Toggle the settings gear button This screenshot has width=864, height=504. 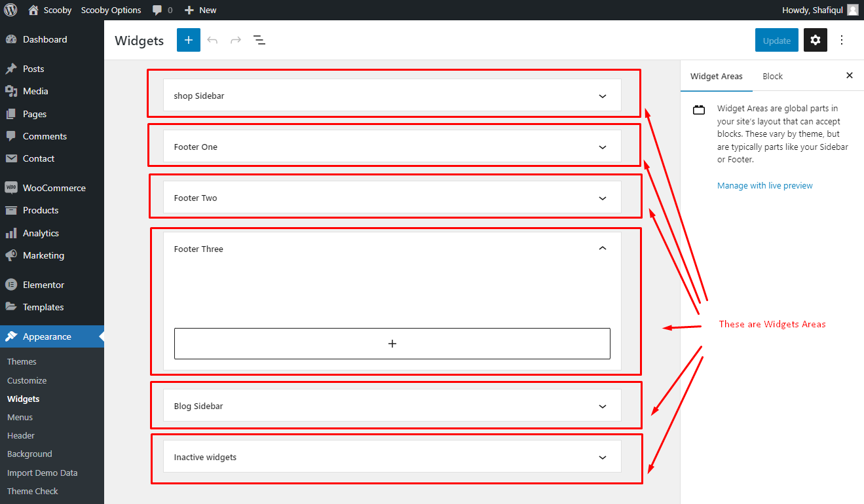(816, 40)
